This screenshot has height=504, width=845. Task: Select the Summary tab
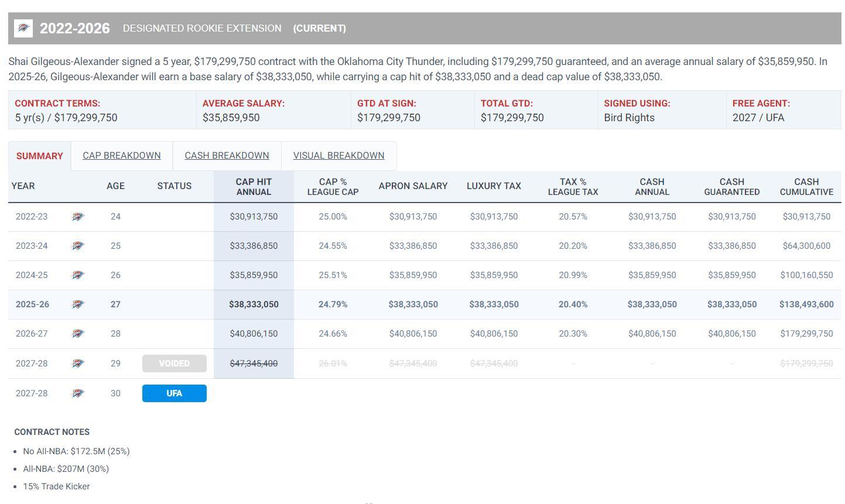[39, 156]
